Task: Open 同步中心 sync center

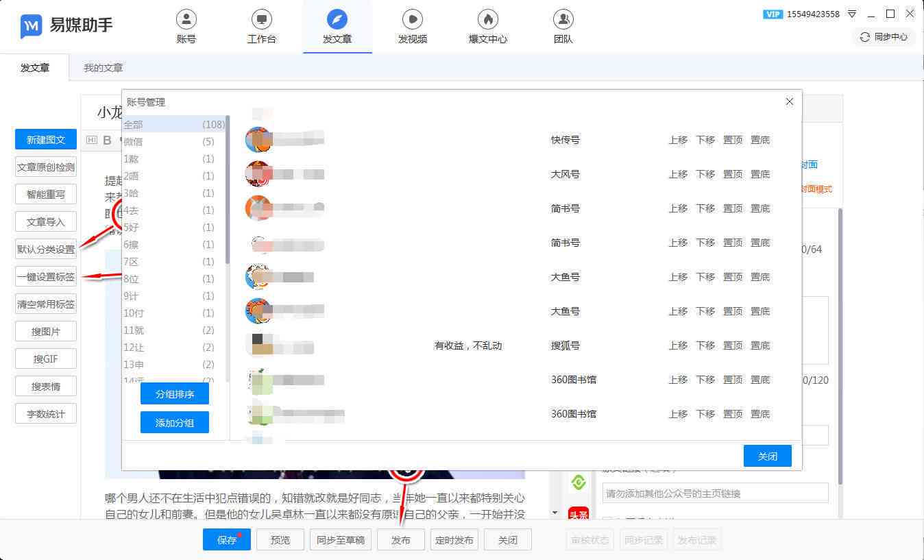Action: click(x=884, y=37)
